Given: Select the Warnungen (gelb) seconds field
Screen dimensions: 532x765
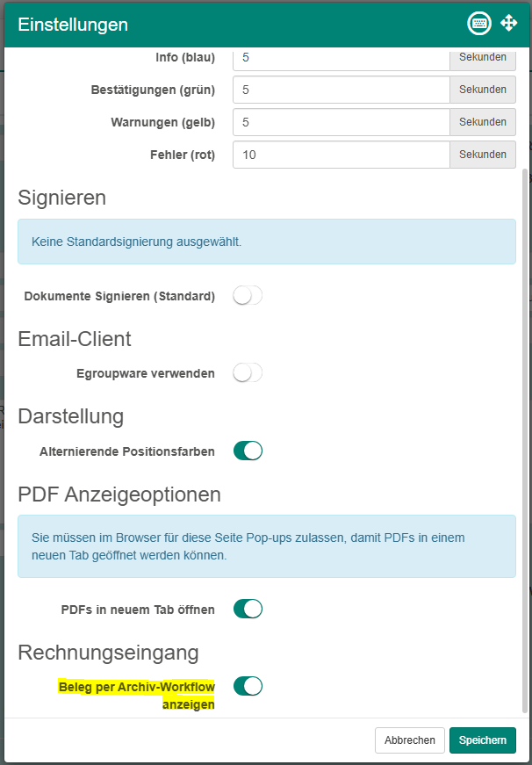Looking at the screenshot, I should click(x=341, y=122).
